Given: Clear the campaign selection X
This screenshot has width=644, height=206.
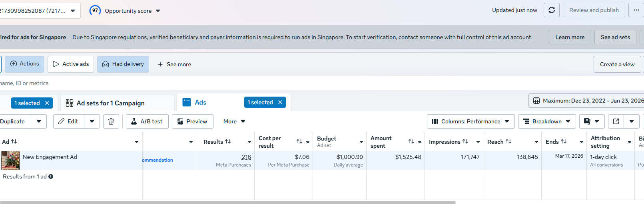Looking at the screenshot, I should coord(47,103).
